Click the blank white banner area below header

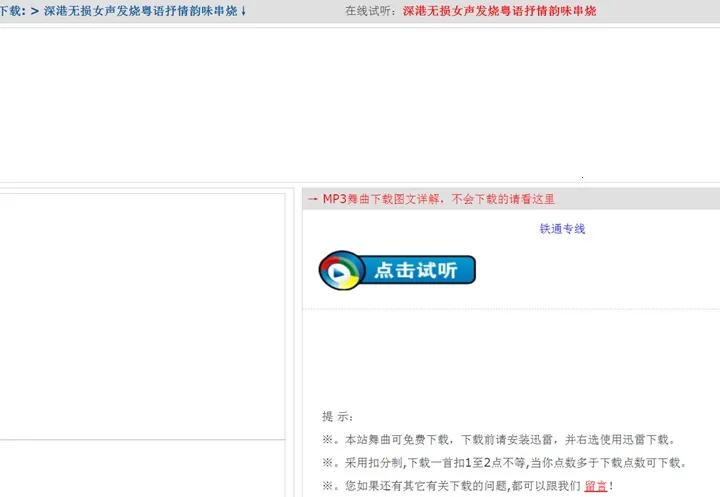[360, 100]
